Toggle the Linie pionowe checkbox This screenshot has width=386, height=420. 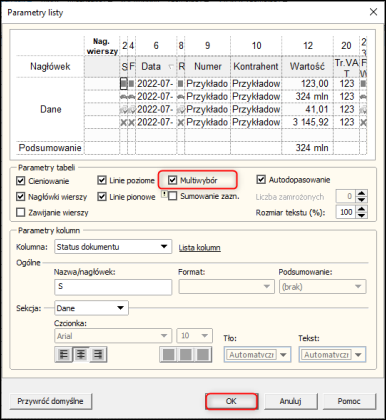102,197
